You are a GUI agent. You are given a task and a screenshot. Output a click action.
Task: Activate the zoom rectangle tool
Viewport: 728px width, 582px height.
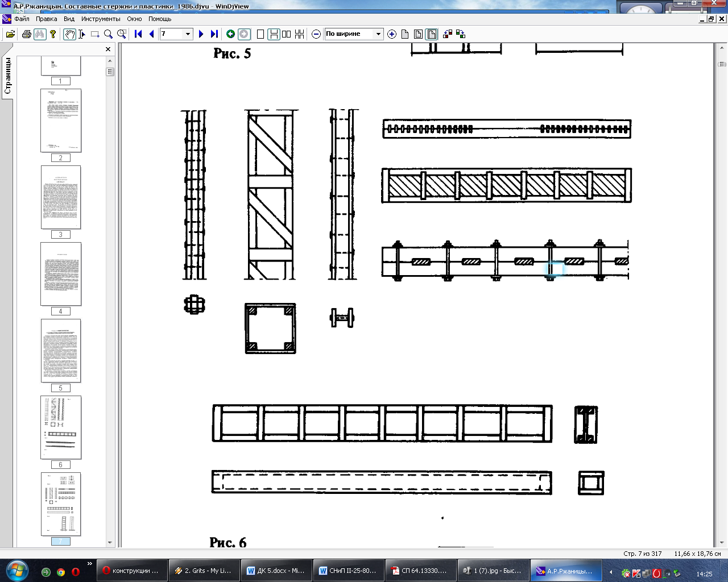(121, 34)
